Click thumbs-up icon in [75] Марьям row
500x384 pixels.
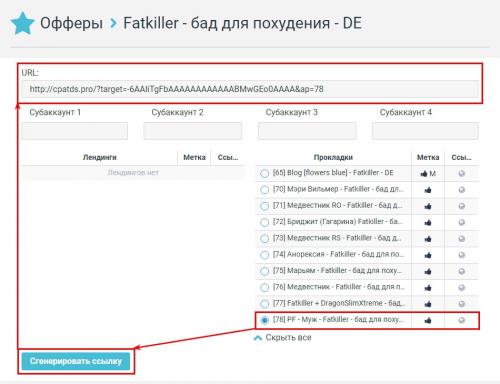point(428,272)
